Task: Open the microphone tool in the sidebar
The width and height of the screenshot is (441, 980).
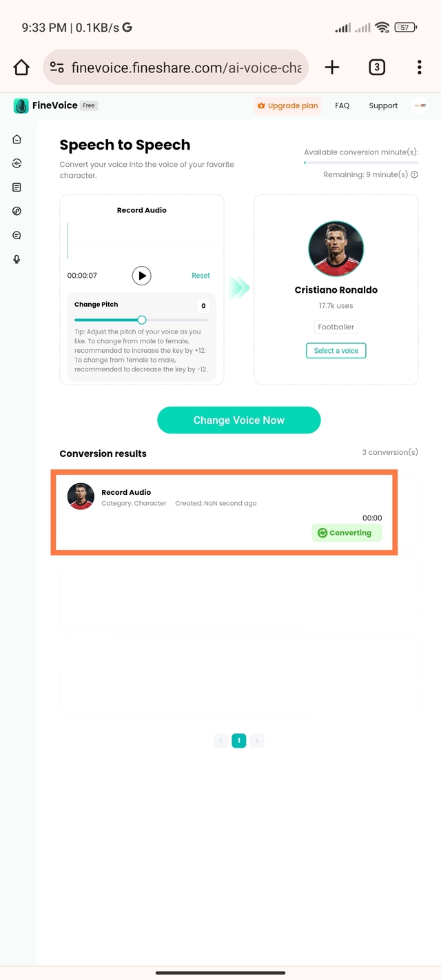Action: point(17,259)
